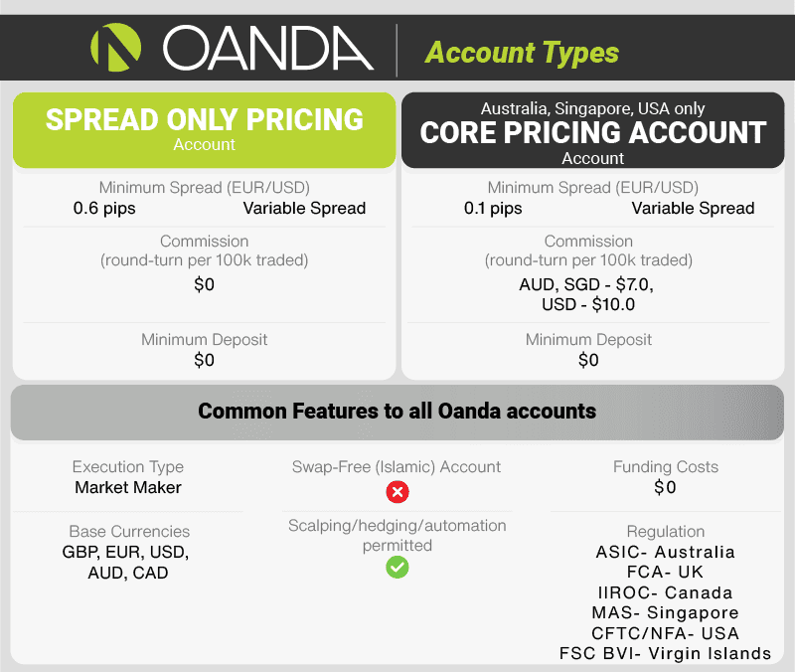Click Variable Spread in the Core Pricing column
The height and width of the screenshot is (672, 795).
[693, 209]
